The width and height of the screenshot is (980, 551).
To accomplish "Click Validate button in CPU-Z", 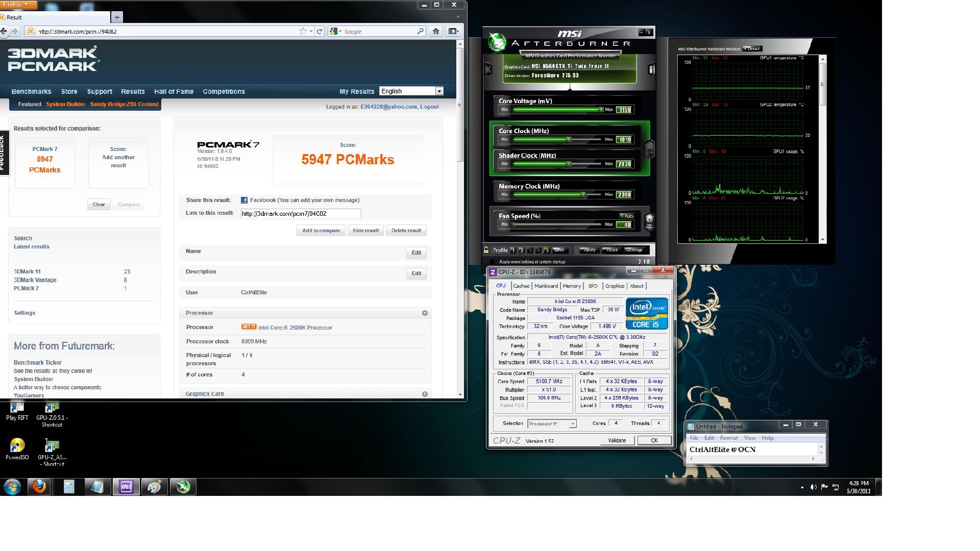I will [x=617, y=440].
